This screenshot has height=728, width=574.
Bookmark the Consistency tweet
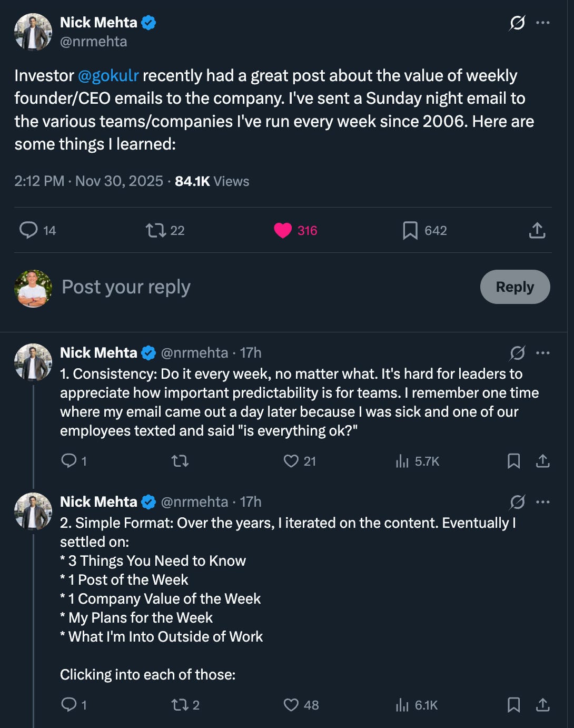[x=513, y=461]
